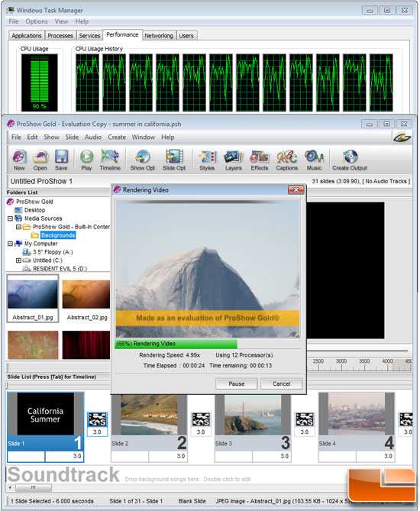Open the Music toolbar icon
The image size is (420, 511).
pos(314,160)
